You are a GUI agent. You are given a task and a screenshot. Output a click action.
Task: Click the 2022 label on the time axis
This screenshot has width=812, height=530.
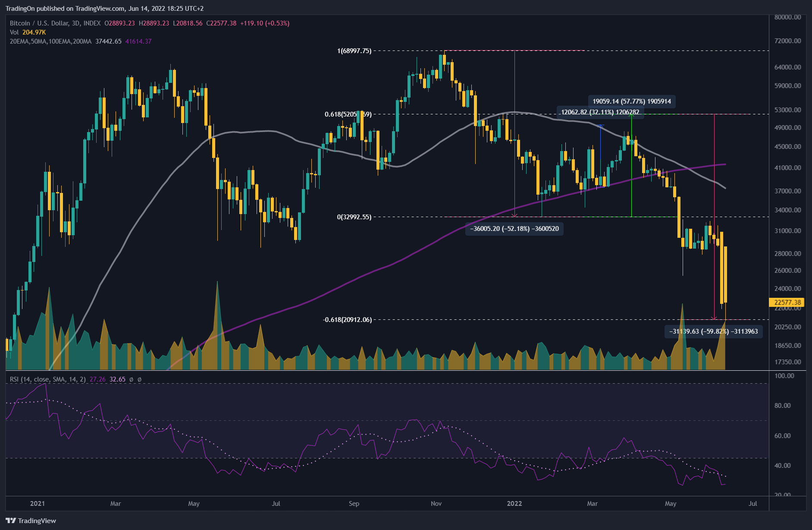coord(514,504)
